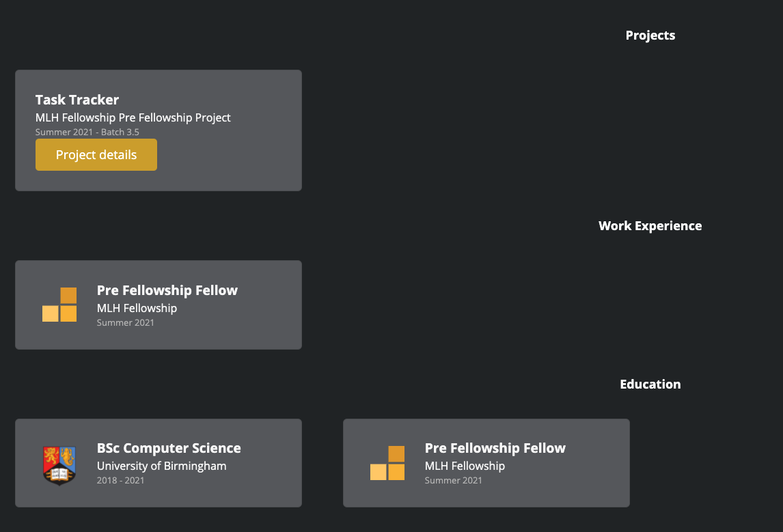Click the 2018 - 2021 date label
This screenshot has height=532, width=783.
pyautogui.click(x=120, y=481)
